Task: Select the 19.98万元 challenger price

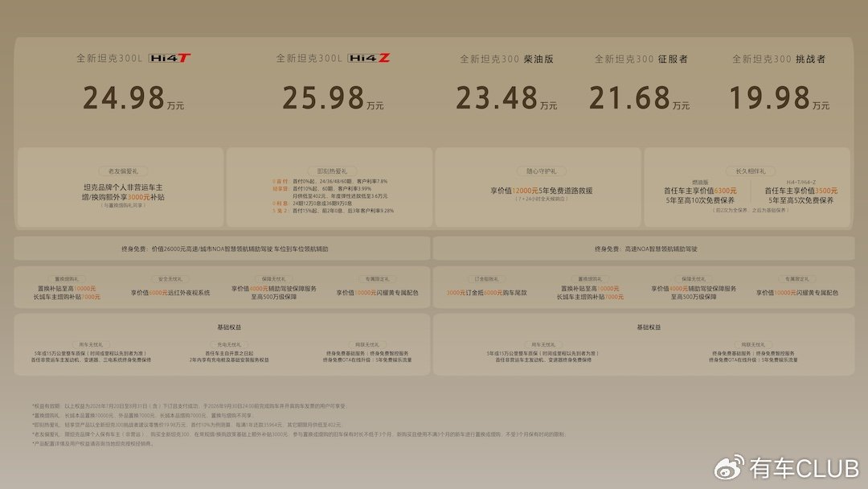Action: coord(779,97)
